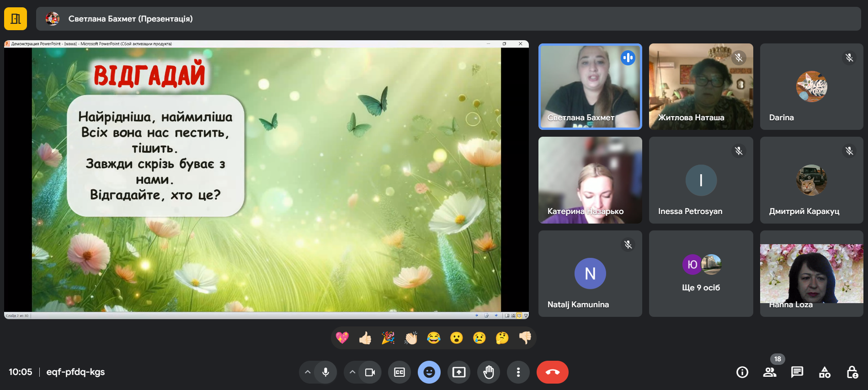Image resolution: width=868 pixels, height=390 pixels.
Task: Open the meeting details info icon
Action: coord(742,372)
